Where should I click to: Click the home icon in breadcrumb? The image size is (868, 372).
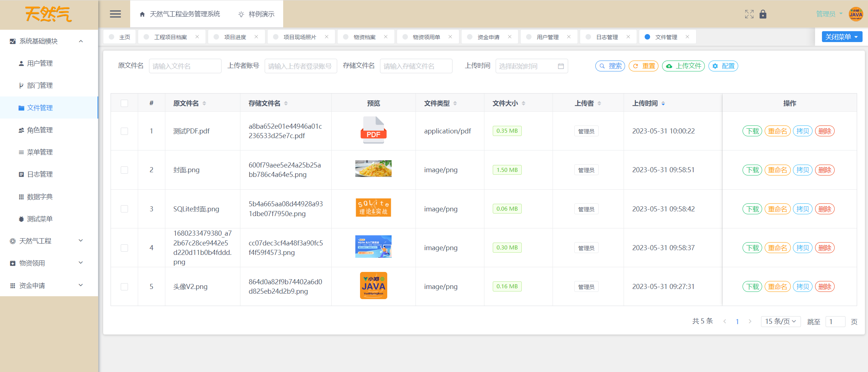tap(142, 15)
